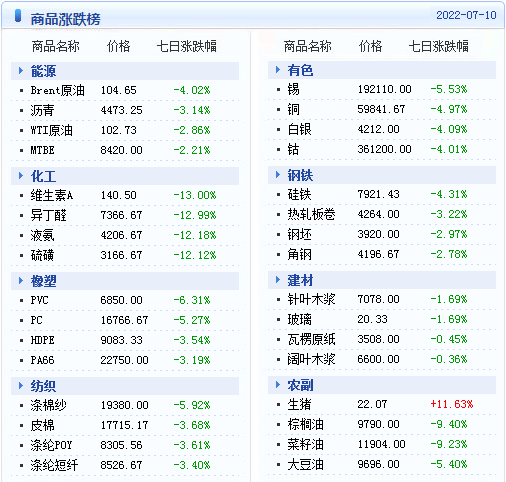Click the 商品涨跌榜 title

(x=65, y=19)
